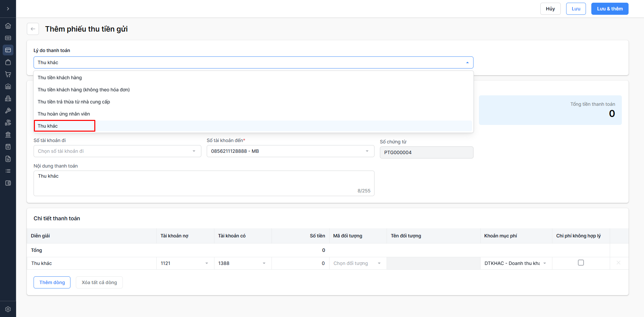Viewport: 644px width, 317px height.
Task: Click the shopping bag sidebar icon
Action: tap(8, 62)
